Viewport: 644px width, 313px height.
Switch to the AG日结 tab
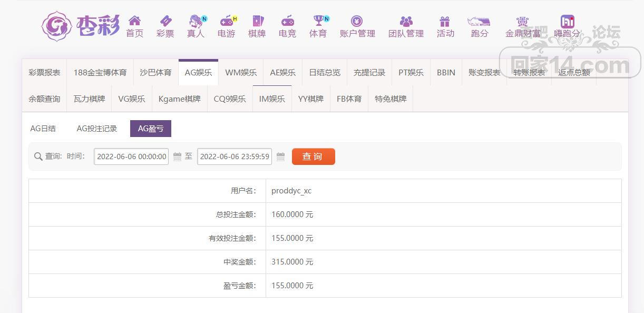43,129
